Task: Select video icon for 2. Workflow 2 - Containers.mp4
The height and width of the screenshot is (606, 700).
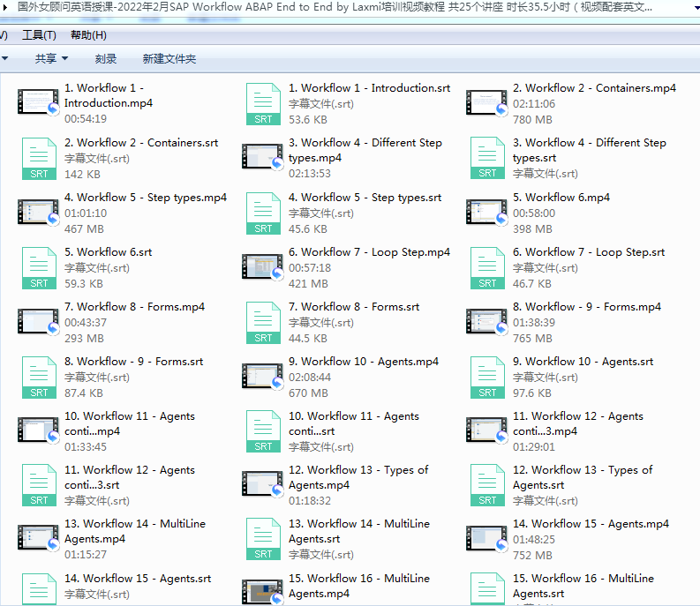Action: [486, 102]
